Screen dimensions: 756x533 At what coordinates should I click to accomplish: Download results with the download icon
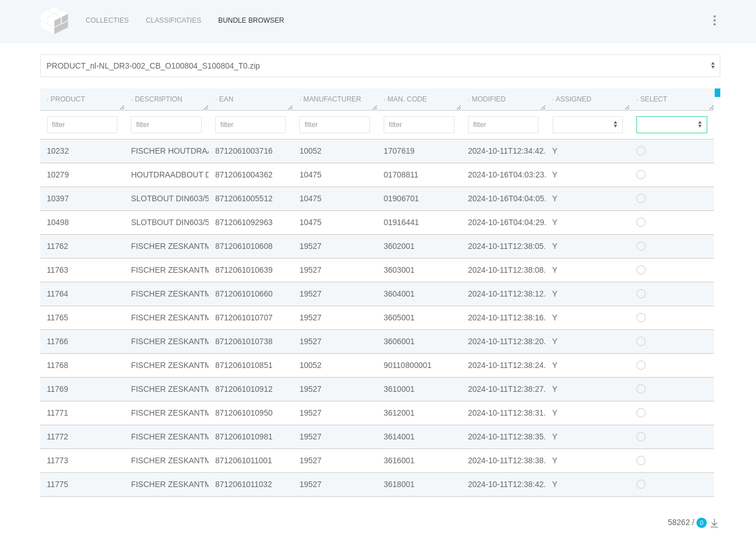(714, 523)
